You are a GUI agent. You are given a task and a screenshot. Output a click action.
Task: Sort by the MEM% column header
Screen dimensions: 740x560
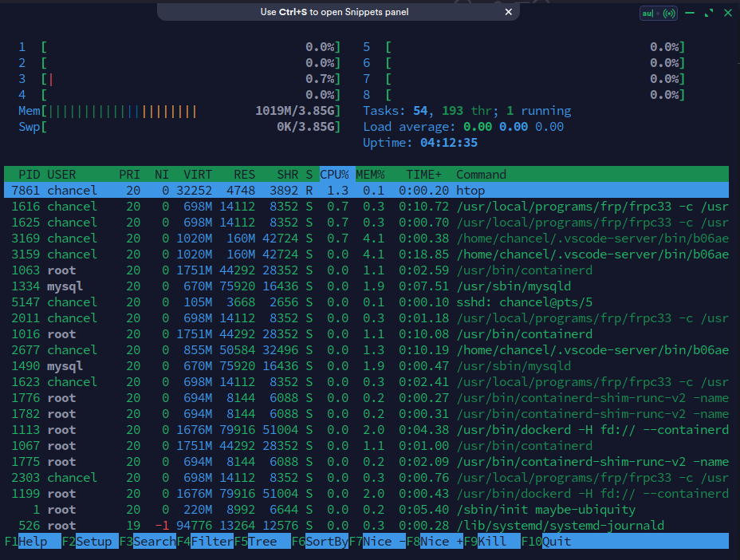coord(370,174)
